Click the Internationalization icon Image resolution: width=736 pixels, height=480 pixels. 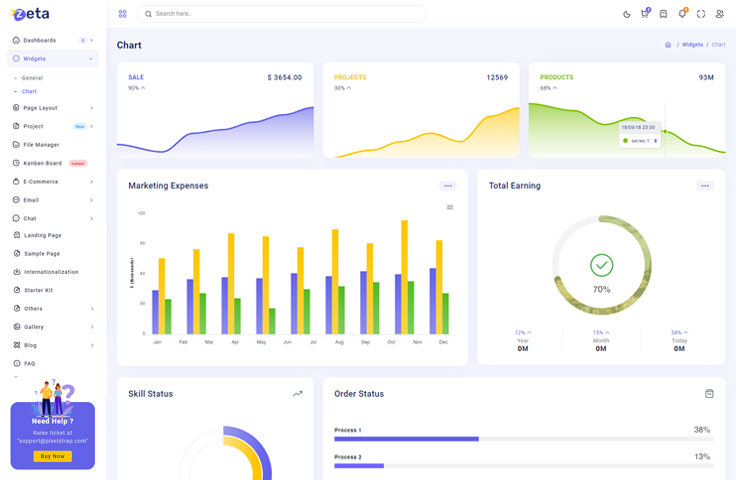17,272
